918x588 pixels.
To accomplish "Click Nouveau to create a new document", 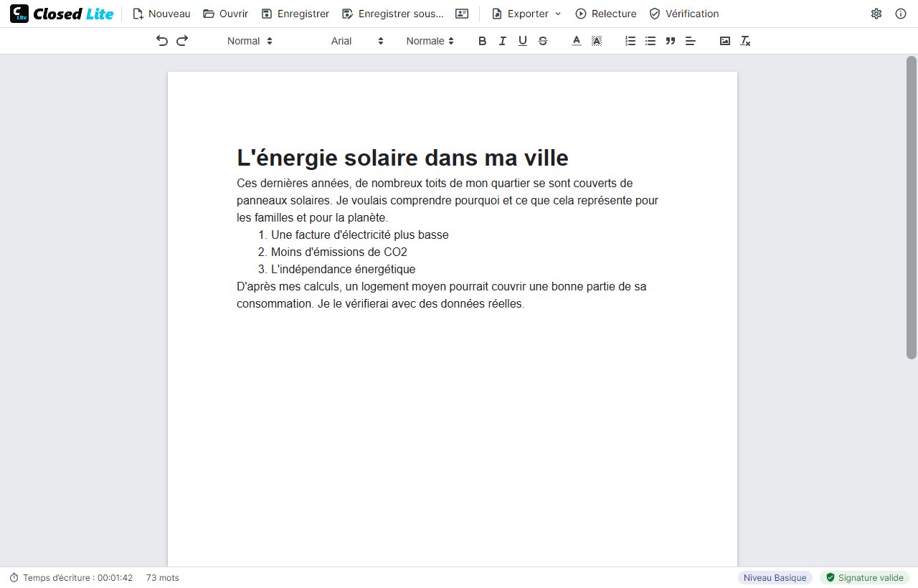I will click(x=161, y=14).
